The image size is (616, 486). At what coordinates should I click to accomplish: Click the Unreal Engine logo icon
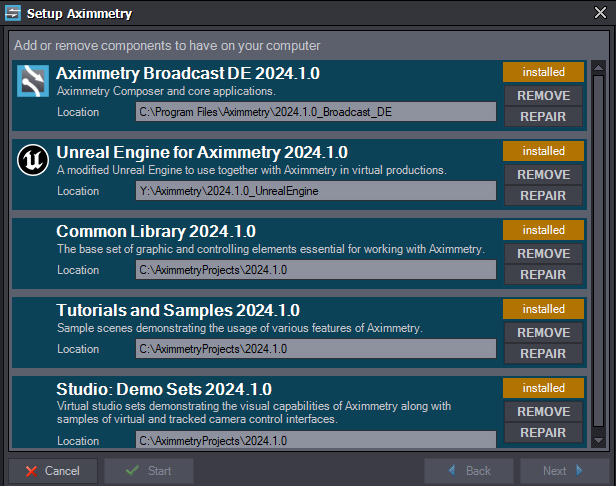tap(33, 159)
